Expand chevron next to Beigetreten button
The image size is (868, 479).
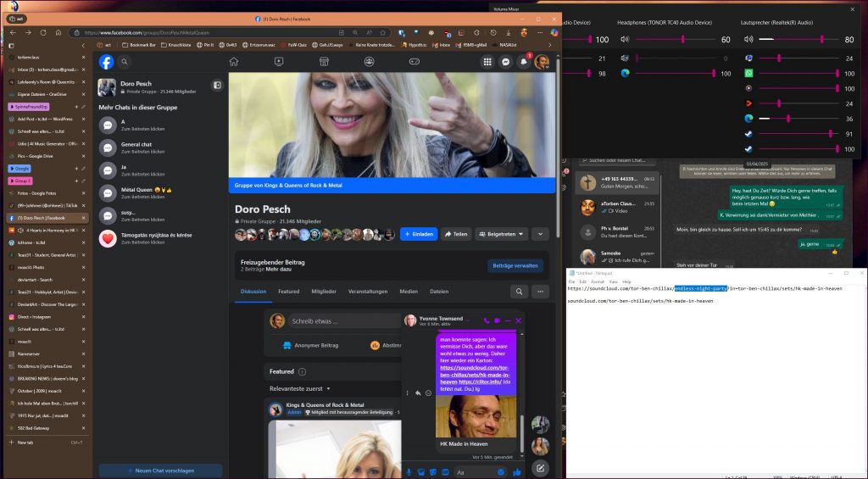pos(540,234)
